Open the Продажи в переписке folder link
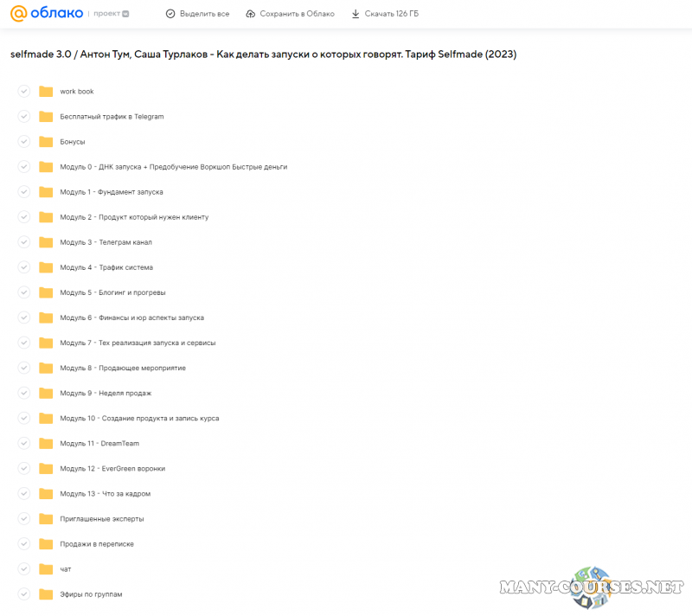 [x=97, y=544]
